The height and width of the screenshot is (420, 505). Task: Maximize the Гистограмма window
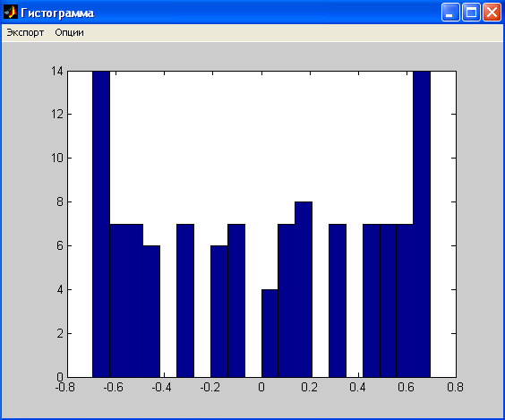tap(471, 13)
